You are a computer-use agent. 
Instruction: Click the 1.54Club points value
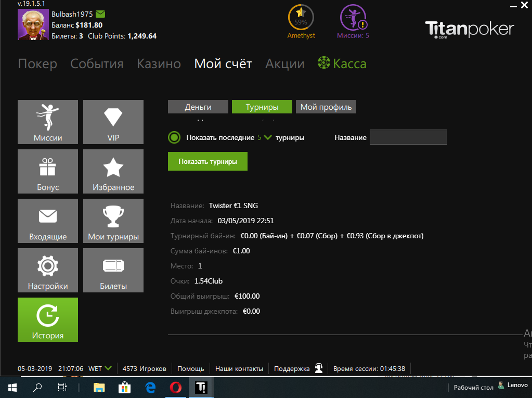point(209,281)
